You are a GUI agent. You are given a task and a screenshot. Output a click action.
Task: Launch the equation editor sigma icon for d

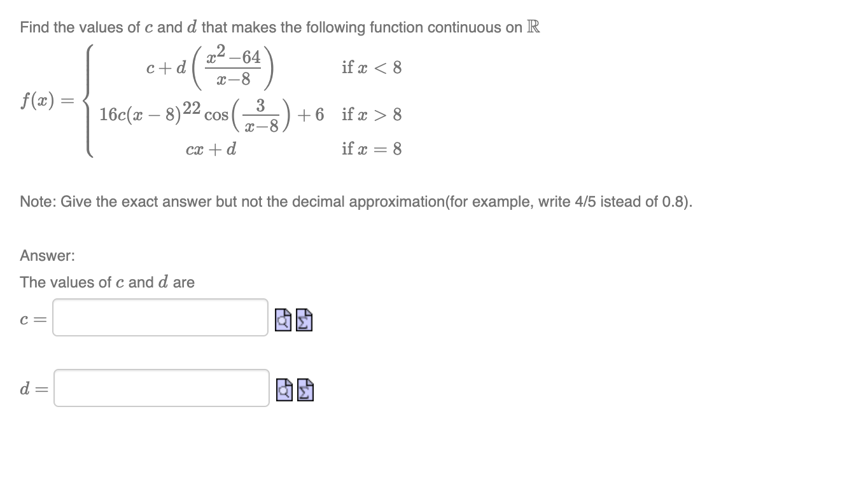tap(304, 391)
